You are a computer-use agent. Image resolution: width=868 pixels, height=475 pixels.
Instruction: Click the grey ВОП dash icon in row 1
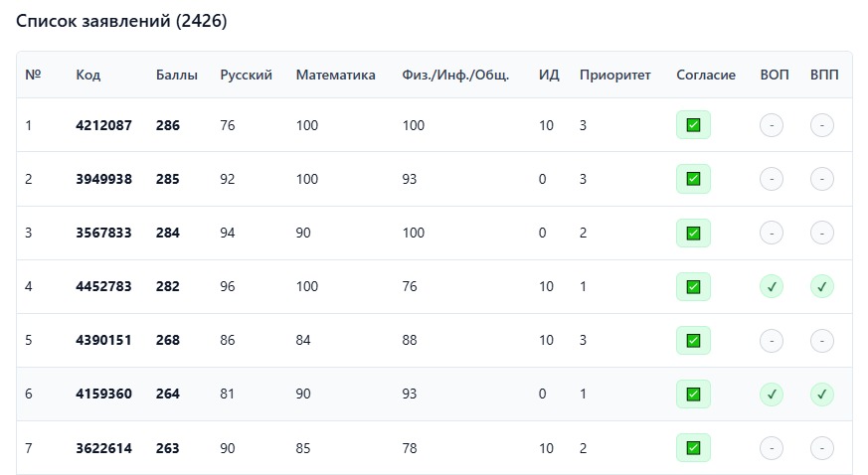[x=771, y=125]
